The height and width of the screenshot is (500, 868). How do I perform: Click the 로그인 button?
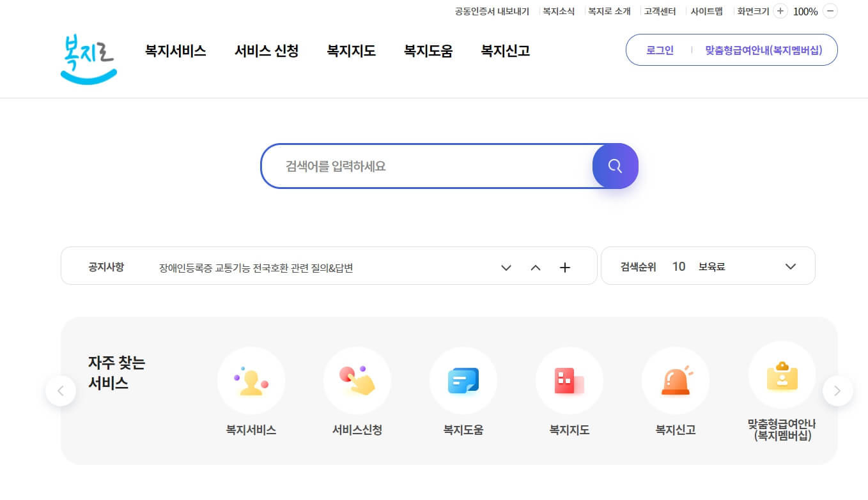click(659, 50)
